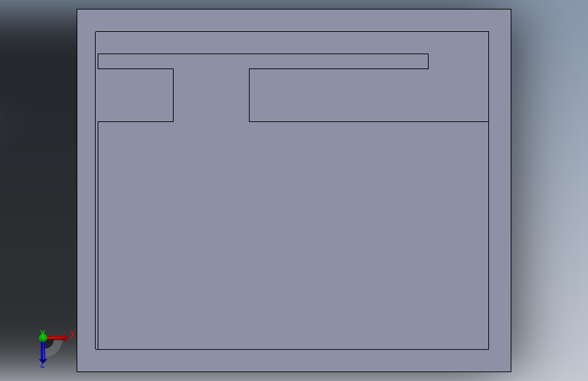Select the wide right rectangular face under the bar

369,95
